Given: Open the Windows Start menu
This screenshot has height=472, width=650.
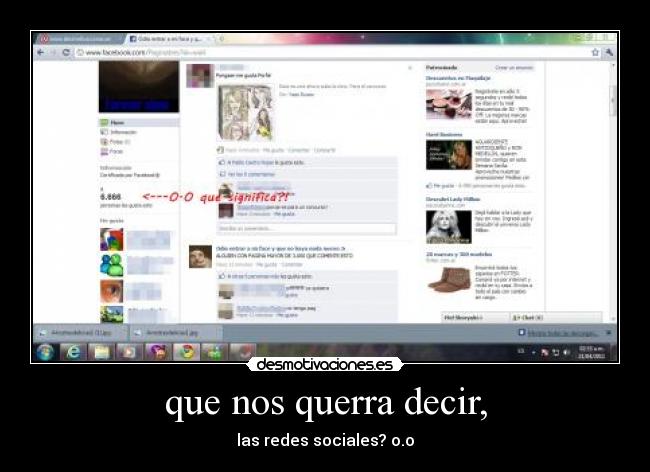Looking at the screenshot, I should pyautogui.click(x=45, y=353).
